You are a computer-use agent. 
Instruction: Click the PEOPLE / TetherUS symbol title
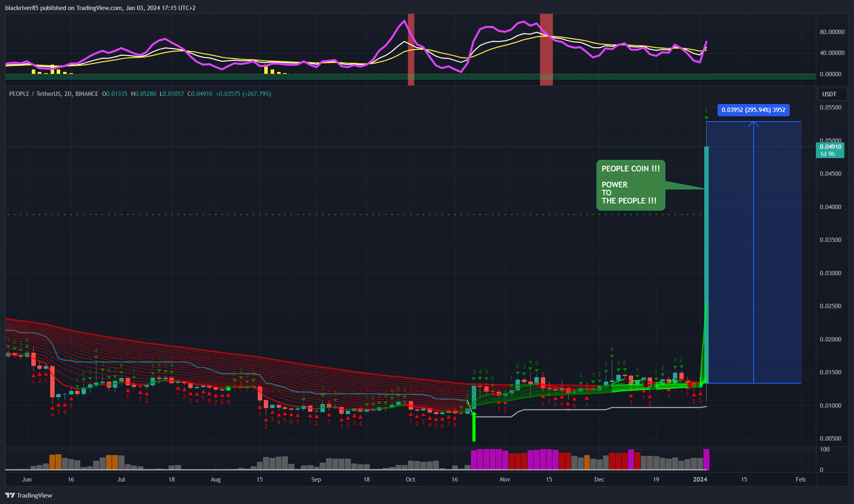(x=35, y=94)
